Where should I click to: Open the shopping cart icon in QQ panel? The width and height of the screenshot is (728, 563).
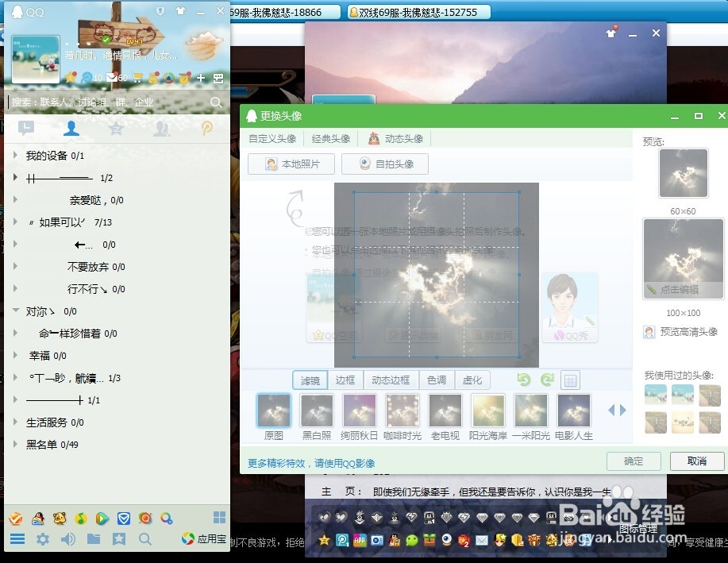137,78
